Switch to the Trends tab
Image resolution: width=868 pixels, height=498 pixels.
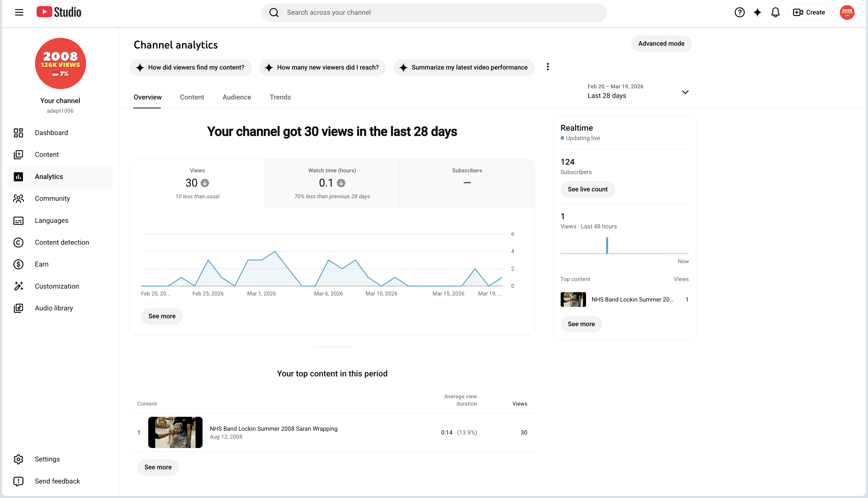tap(280, 97)
